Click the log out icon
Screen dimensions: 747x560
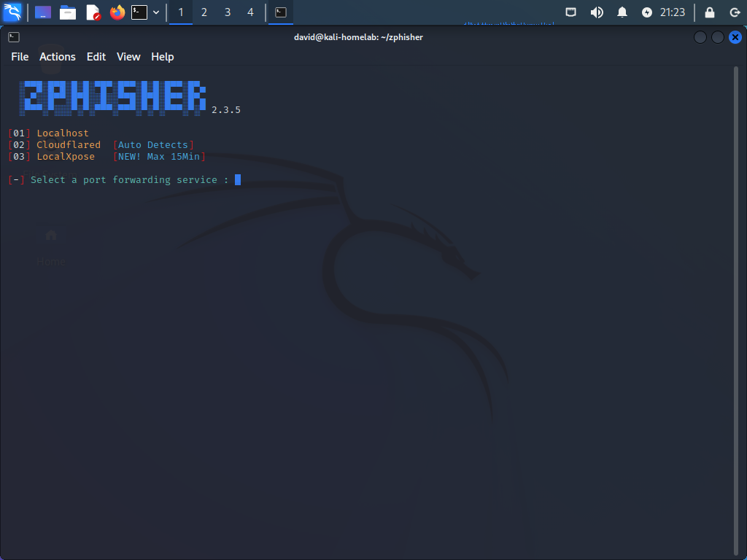point(735,12)
